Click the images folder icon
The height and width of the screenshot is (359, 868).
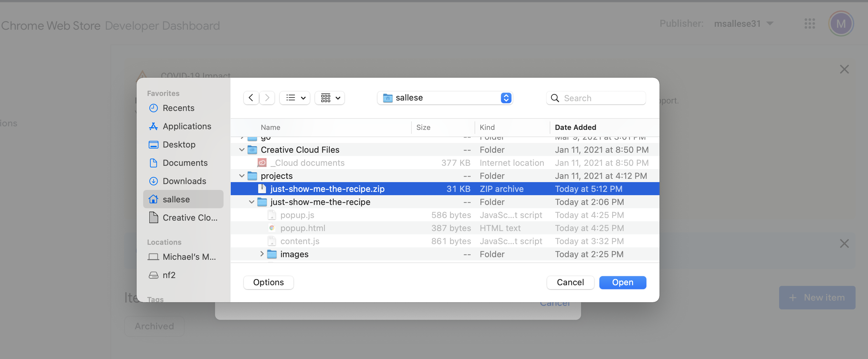(272, 254)
